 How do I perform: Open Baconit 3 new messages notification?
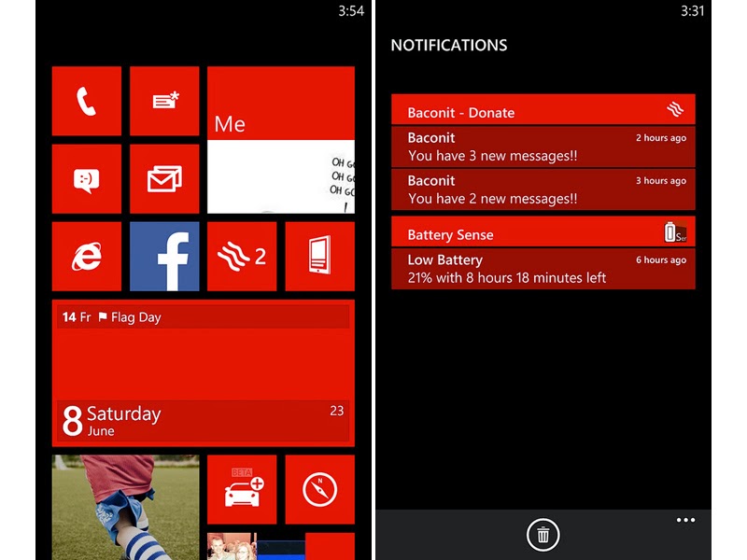543,147
